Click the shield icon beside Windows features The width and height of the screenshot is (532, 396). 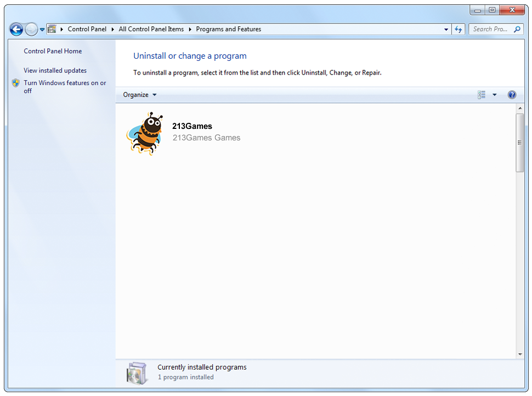(x=15, y=83)
